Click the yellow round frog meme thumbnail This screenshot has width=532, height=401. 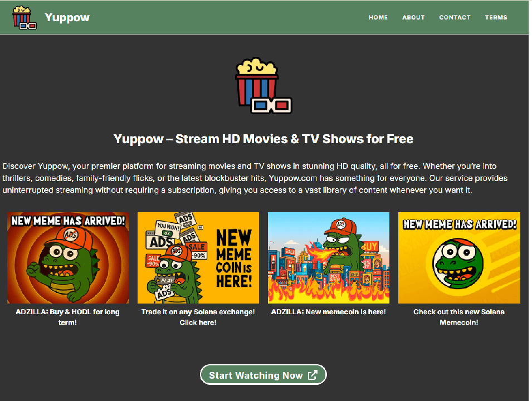pos(459,258)
